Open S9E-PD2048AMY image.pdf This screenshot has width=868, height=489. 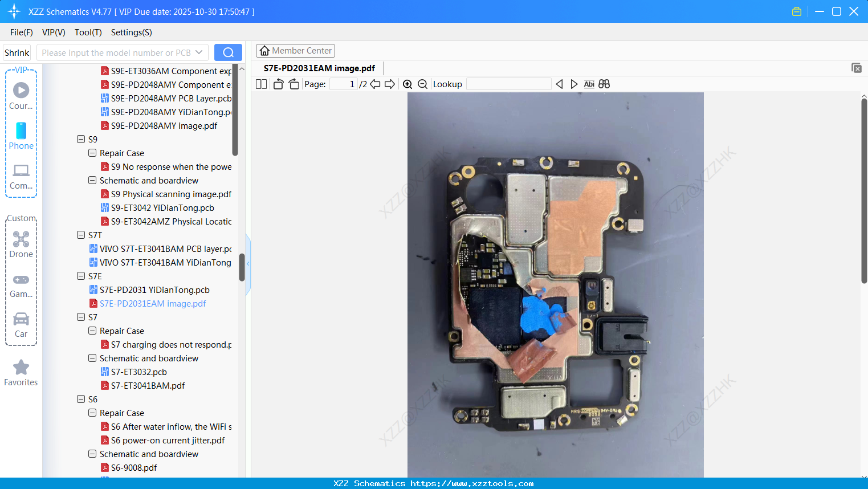pyautogui.click(x=159, y=125)
